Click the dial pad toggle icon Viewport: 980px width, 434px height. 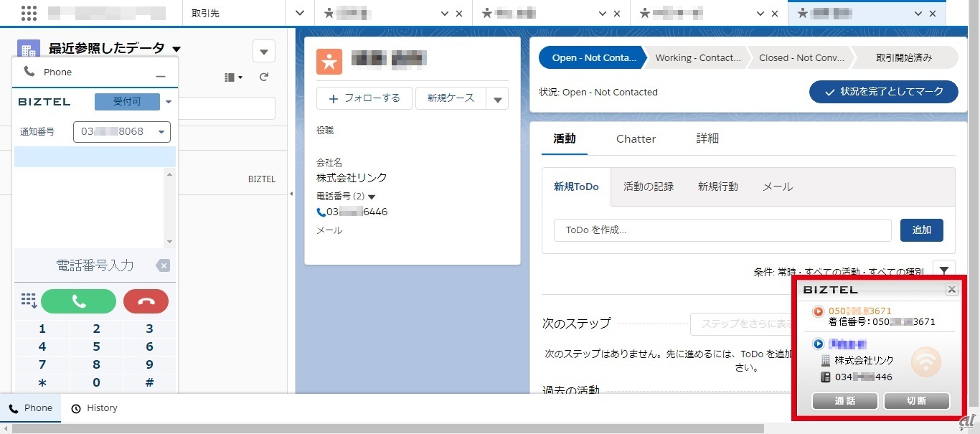point(29,301)
